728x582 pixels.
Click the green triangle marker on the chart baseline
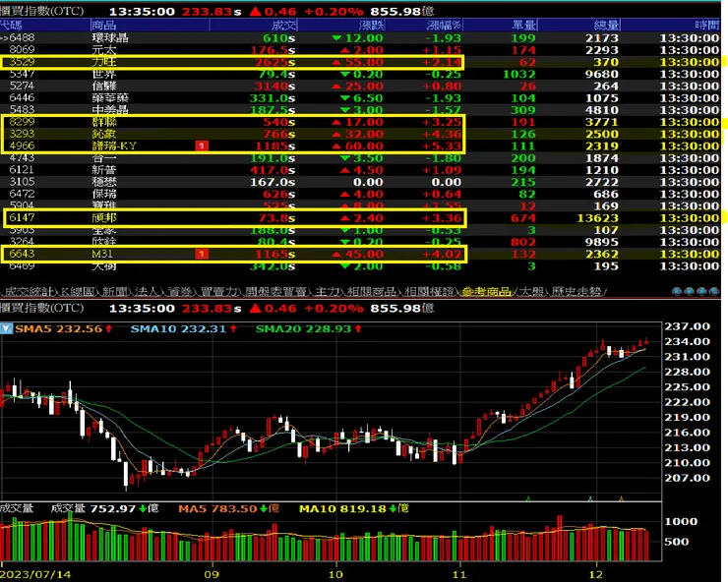tap(528, 498)
